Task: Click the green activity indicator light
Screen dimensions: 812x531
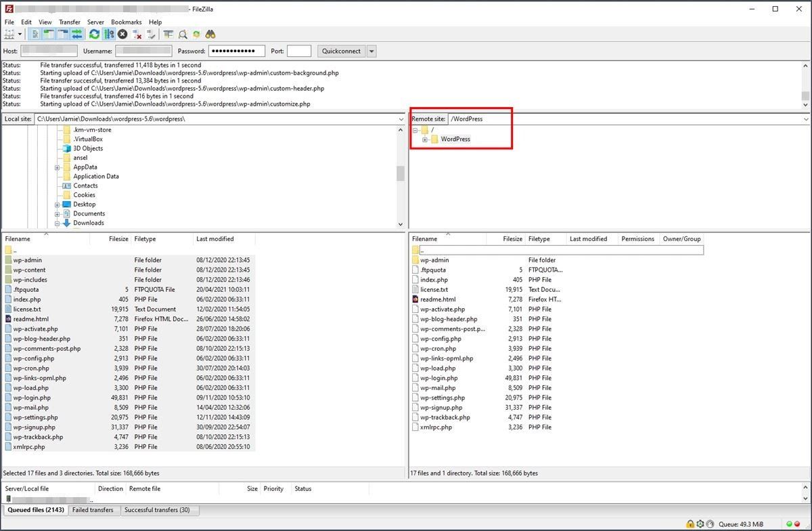Action: point(789,524)
